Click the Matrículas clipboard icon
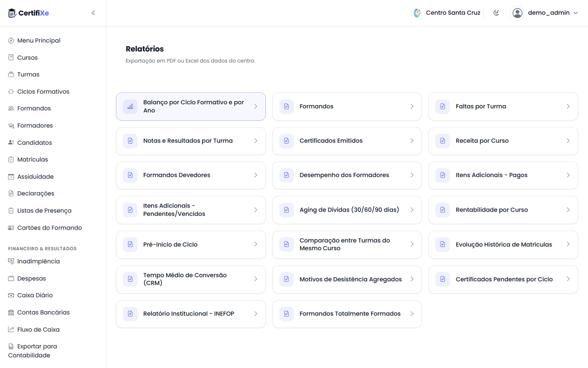This screenshot has width=588, height=368. [11, 159]
